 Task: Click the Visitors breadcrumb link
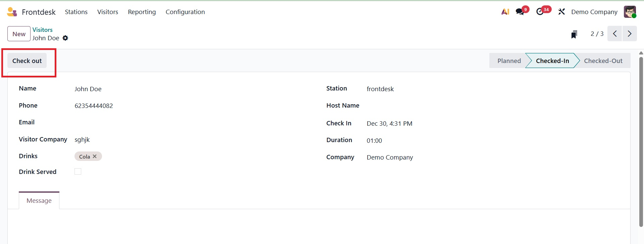point(43,30)
